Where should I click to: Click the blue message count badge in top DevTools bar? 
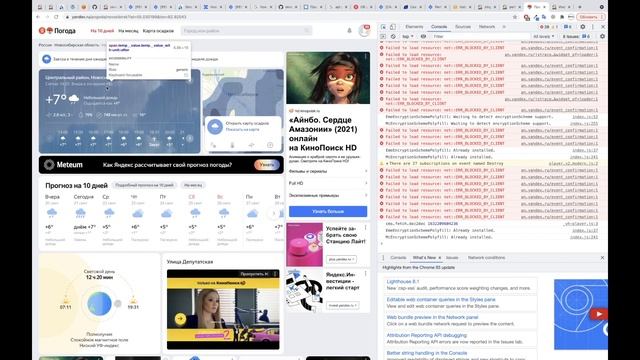pos(567,27)
